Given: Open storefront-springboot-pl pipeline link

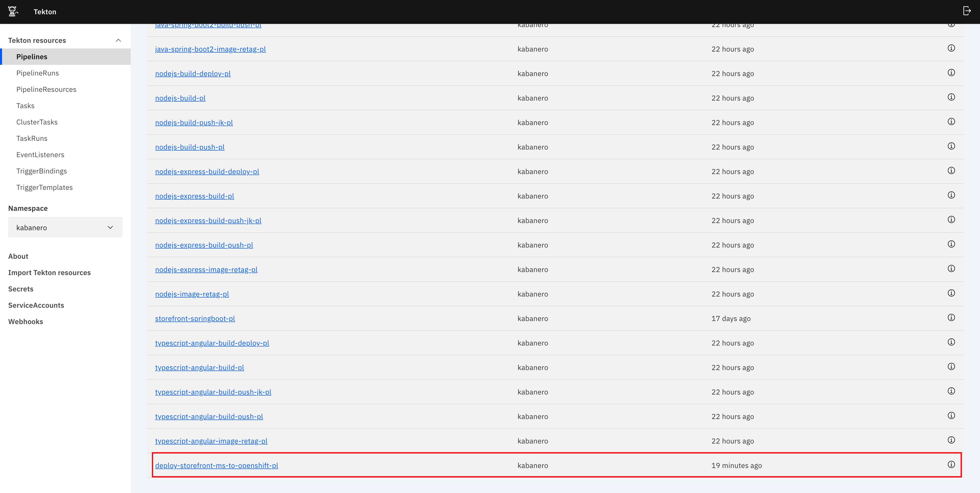Looking at the screenshot, I should pos(195,319).
